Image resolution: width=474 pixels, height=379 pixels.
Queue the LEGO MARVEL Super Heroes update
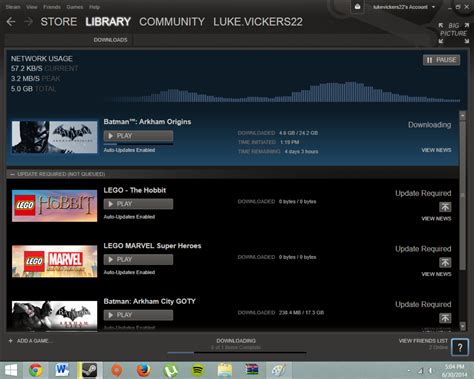click(x=445, y=263)
